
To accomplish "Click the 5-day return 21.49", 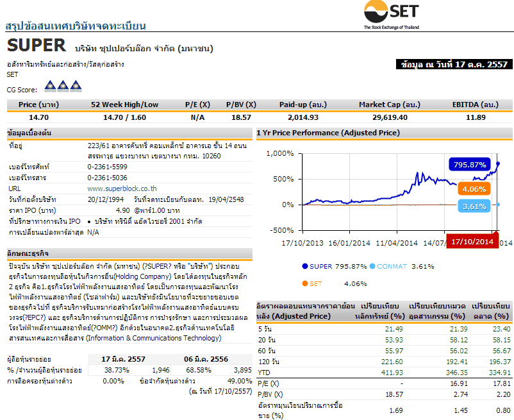I will 394,329.
